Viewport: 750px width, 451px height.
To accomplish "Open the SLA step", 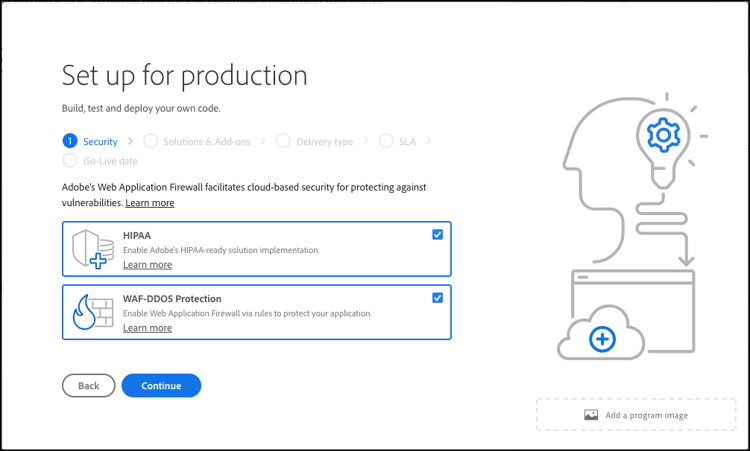I will 406,142.
